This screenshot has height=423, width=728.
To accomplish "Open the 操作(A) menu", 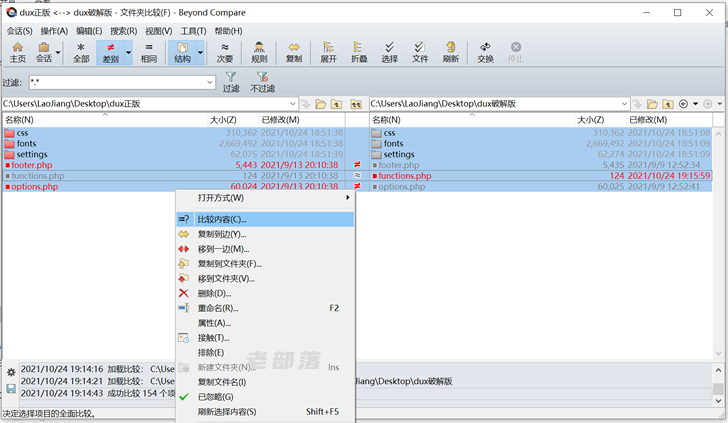I will click(x=54, y=31).
